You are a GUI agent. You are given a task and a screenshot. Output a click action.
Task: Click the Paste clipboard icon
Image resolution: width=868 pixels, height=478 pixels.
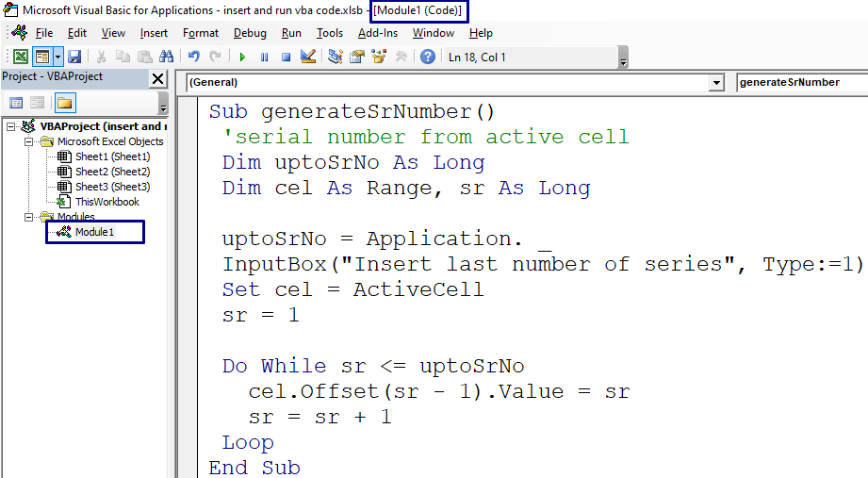[x=144, y=57]
